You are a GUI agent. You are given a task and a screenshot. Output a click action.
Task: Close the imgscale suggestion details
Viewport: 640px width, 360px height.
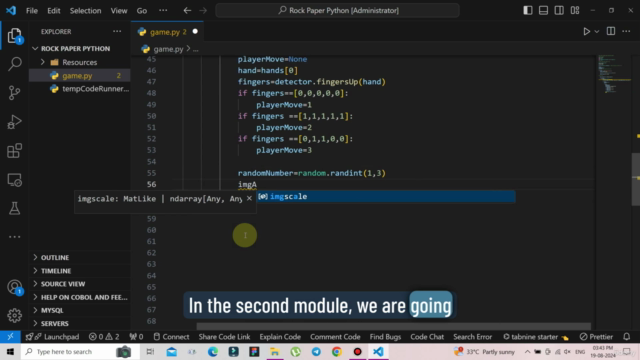coord(249,198)
